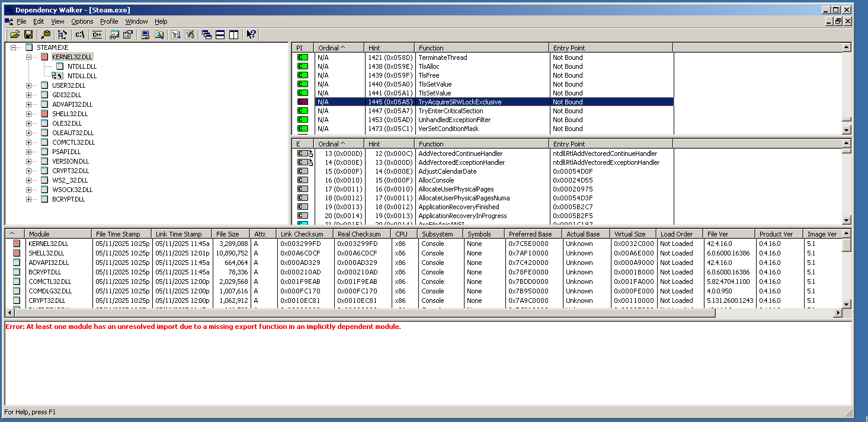Expand the USER32.DLL tree node
The width and height of the screenshot is (868, 422).
(28, 85)
